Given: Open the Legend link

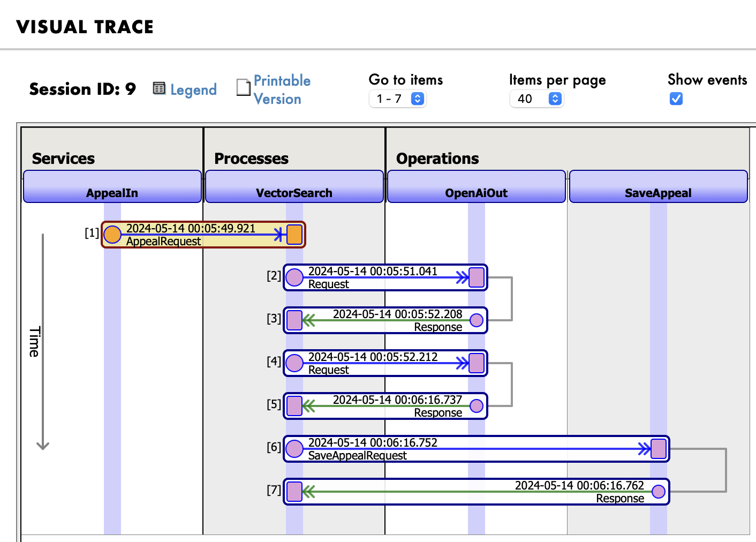Looking at the screenshot, I should 193,89.
